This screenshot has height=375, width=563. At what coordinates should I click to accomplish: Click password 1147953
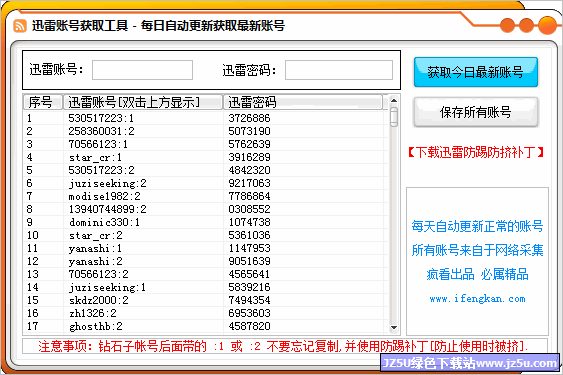[x=249, y=248]
